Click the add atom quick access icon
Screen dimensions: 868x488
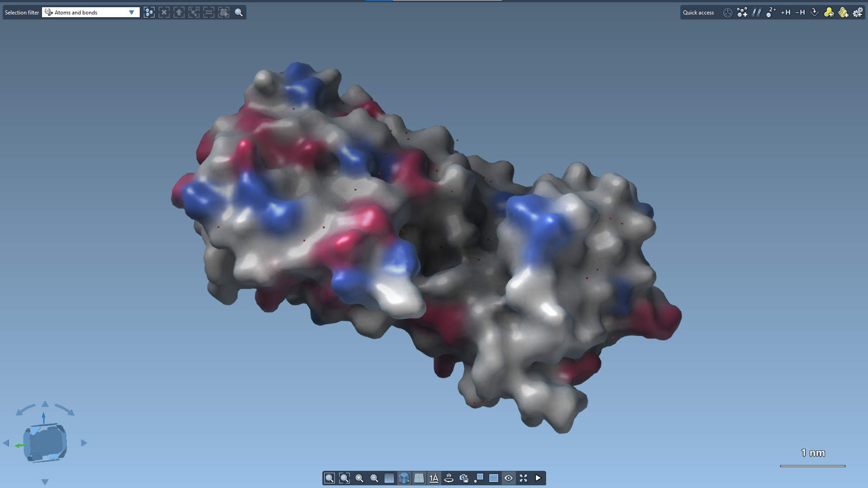742,12
